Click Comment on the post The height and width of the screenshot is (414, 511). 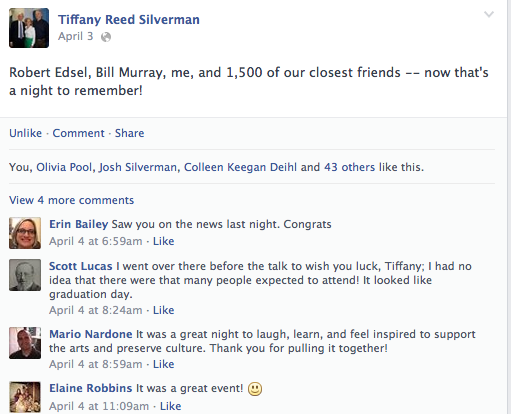tap(78, 133)
